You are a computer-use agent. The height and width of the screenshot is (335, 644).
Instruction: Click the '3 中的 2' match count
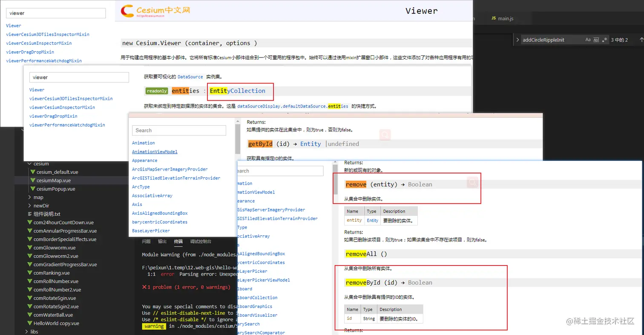click(619, 40)
